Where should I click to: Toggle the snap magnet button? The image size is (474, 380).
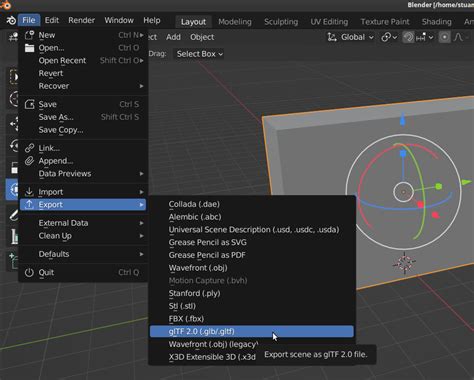(x=409, y=37)
